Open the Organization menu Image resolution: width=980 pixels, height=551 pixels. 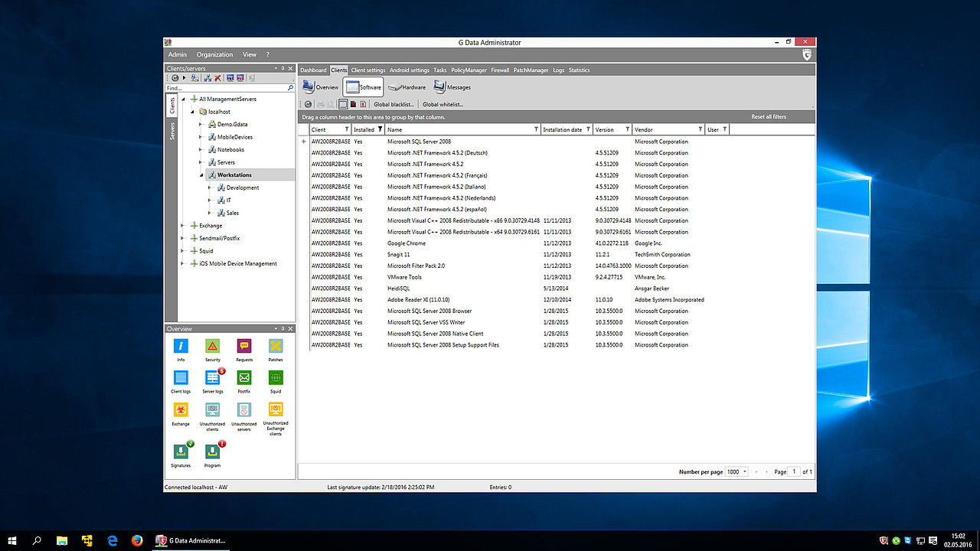pos(214,55)
